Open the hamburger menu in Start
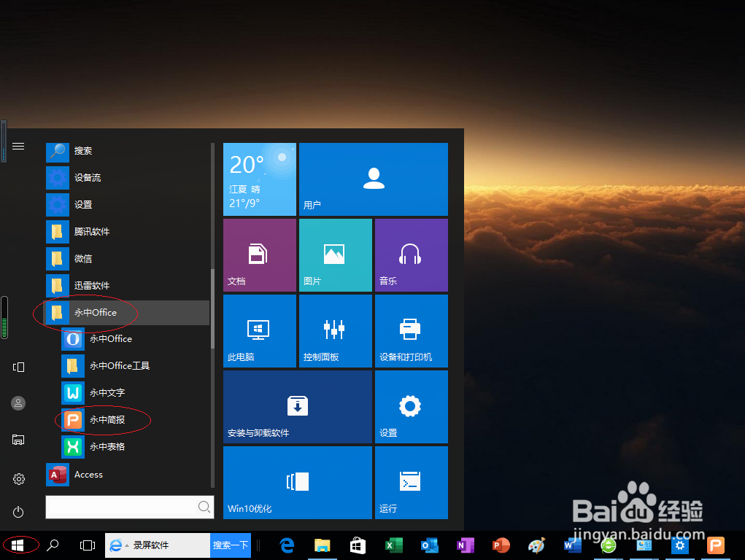 click(x=18, y=147)
